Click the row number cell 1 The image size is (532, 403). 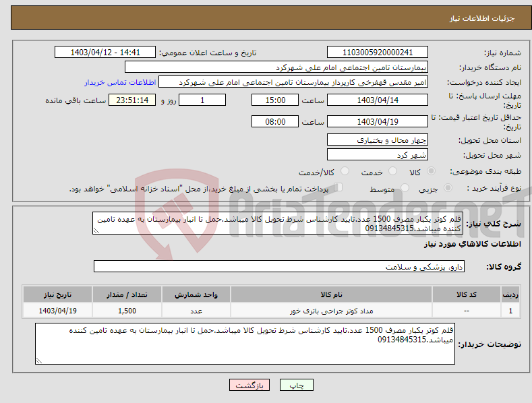tap(510, 311)
